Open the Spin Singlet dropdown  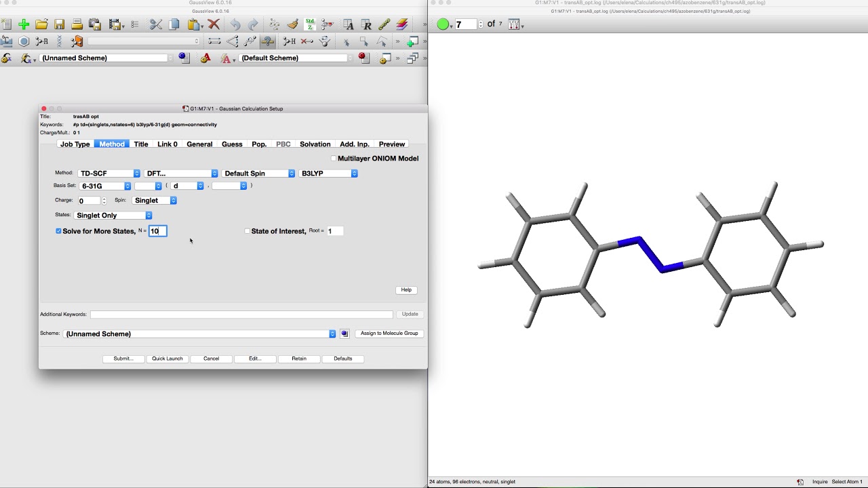pyautogui.click(x=155, y=201)
